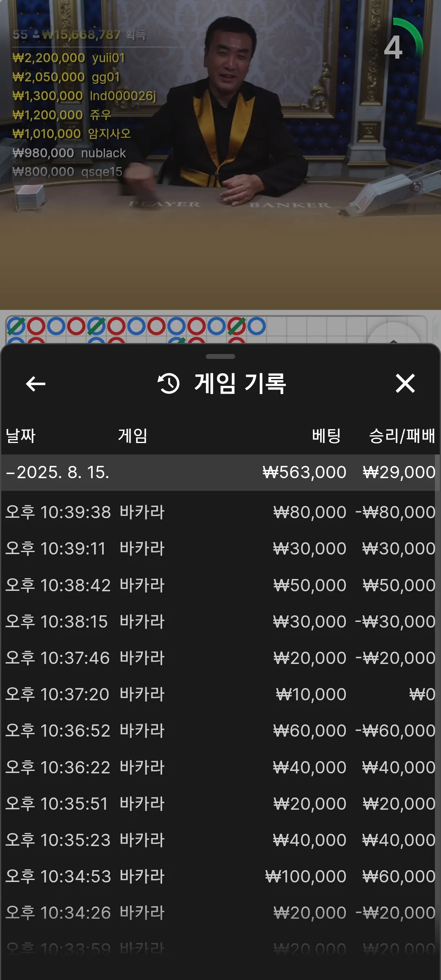Open the 오후 10:36:52 바카라 losing round
441x980 pixels.
[x=220, y=731]
